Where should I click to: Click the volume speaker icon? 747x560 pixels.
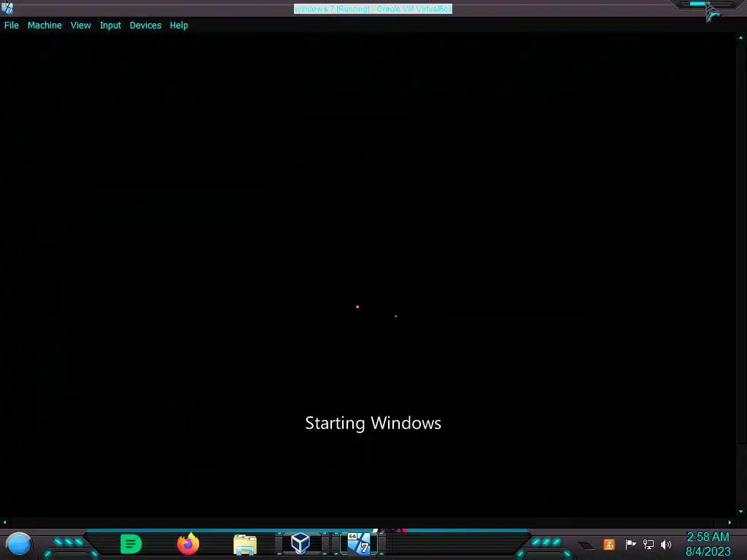click(665, 544)
